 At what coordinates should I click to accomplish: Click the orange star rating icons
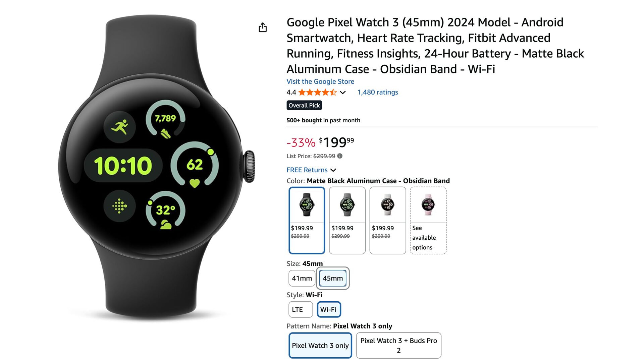pos(317,92)
